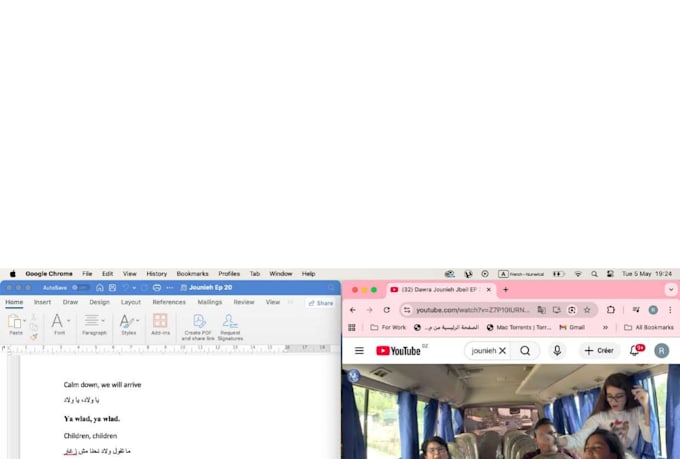
Task: Click the Copy icon beside Paste
Action: (34, 327)
